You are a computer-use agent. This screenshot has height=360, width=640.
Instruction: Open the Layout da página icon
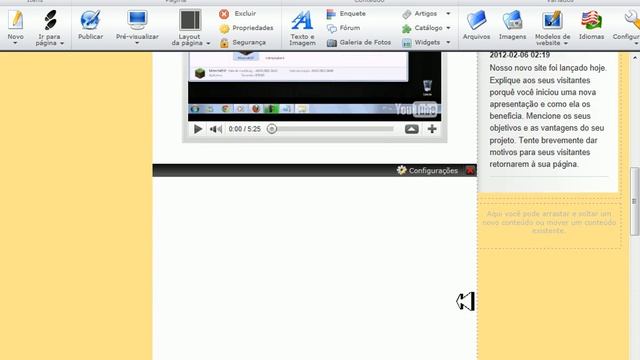(190, 20)
